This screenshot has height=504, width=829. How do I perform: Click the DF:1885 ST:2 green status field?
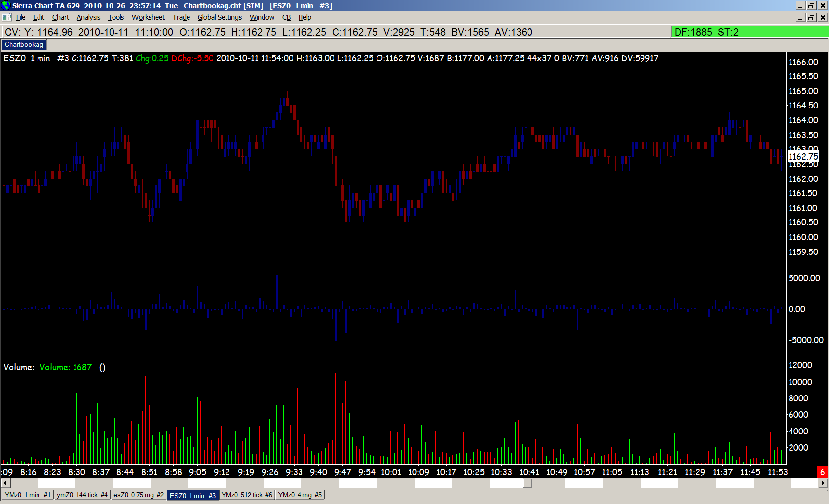749,32
